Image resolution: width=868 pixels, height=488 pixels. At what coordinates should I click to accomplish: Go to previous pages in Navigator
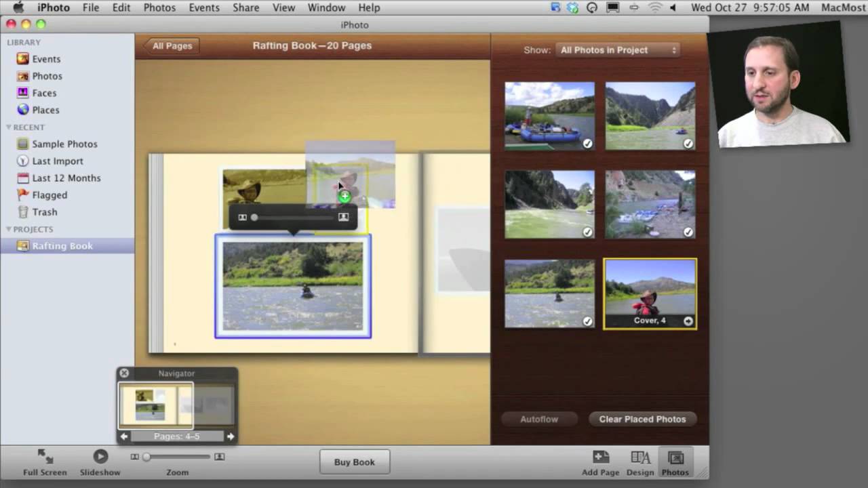pos(124,436)
